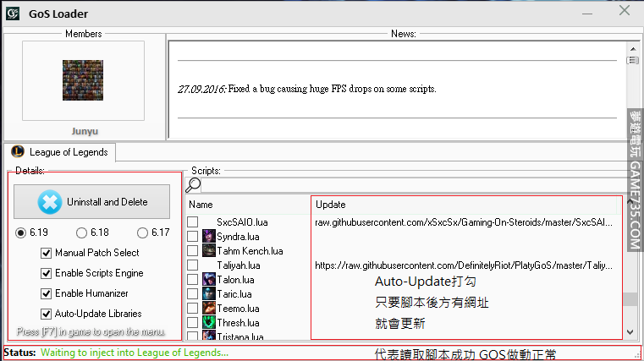Click the Syndra.lua script name

pyautogui.click(x=238, y=237)
